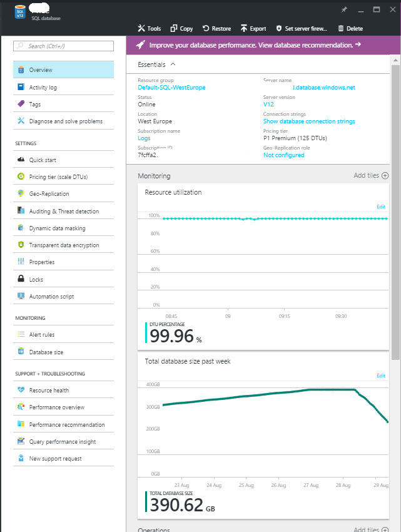Image resolution: width=401 pixels, height=532 pixels.
Task: Click the vertical scrollbar of the blade
Action: click(395, 188)
